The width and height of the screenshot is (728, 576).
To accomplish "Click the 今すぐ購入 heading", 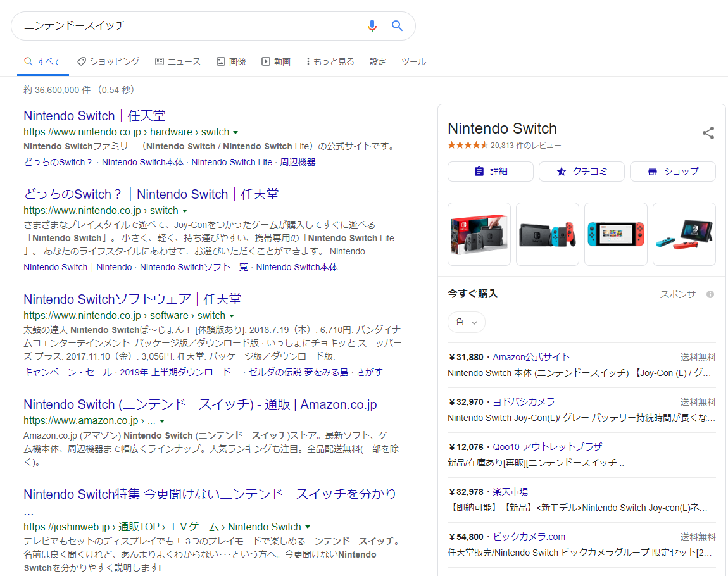I will (473, 294).
